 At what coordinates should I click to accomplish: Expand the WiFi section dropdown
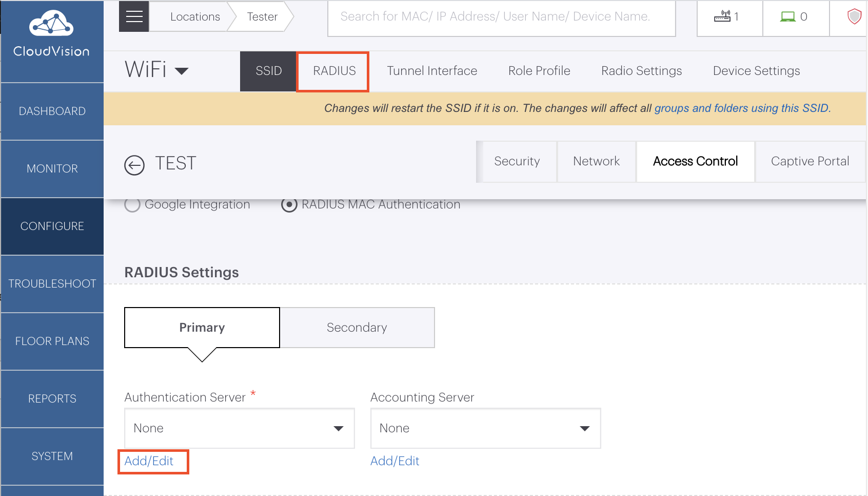(x=182, y=71)
